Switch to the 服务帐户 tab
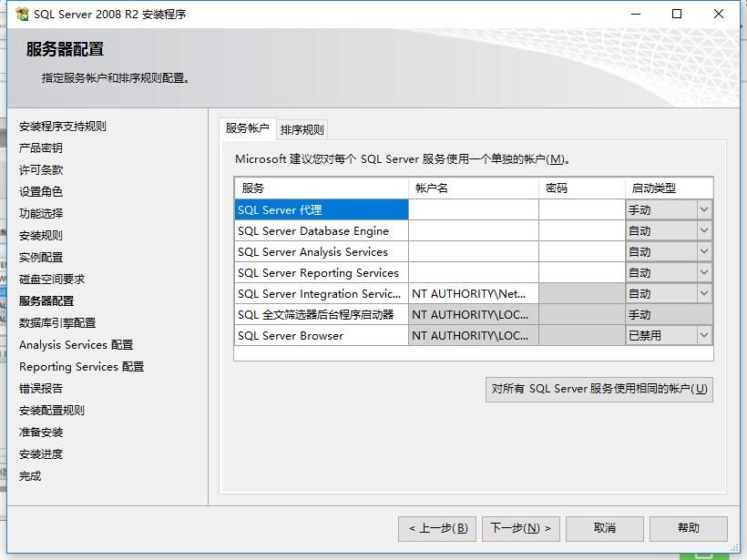The width and height of the screenshot is (747, 560). tap(247, 128)
